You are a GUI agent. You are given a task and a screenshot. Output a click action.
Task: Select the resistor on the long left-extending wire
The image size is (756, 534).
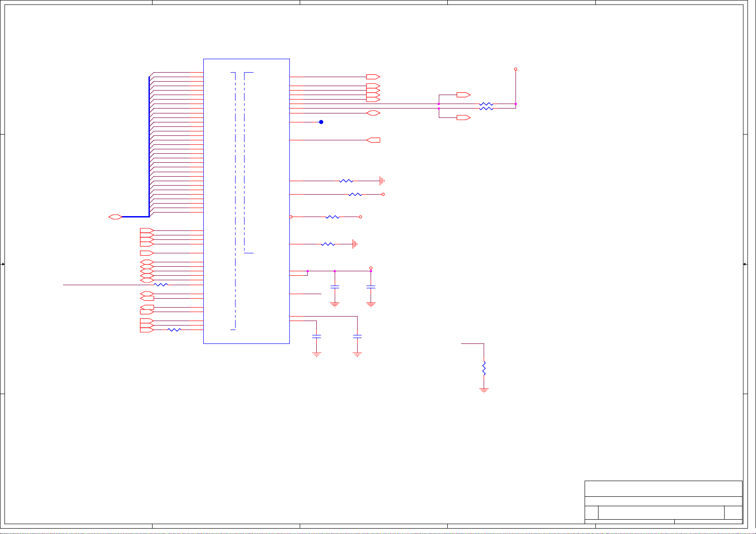tap(161, 285)
